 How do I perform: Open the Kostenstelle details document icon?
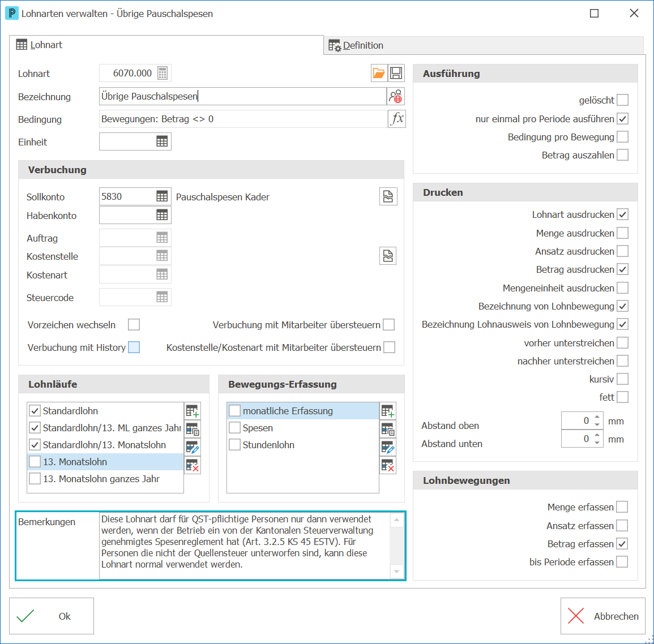click(x=388, y=256)
